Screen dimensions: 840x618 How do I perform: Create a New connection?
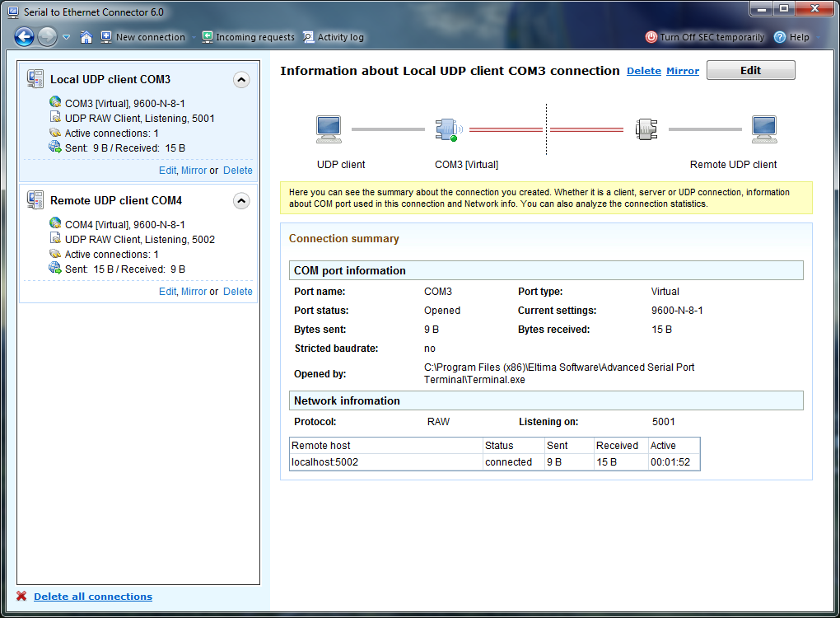click(143, 37)
